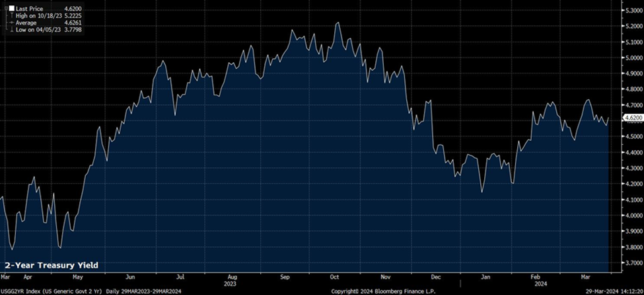Select the Last Price legend label
644x295 pixels.
30,8
